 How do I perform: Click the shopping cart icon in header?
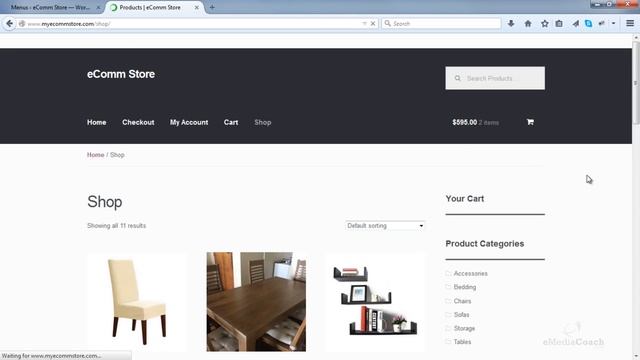pos(530,122)
